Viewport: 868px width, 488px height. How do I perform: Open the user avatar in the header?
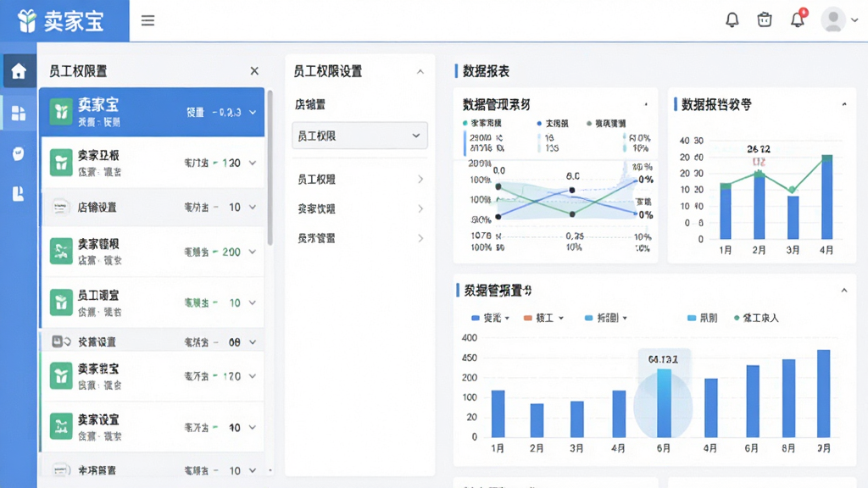(x=833, y=20)
